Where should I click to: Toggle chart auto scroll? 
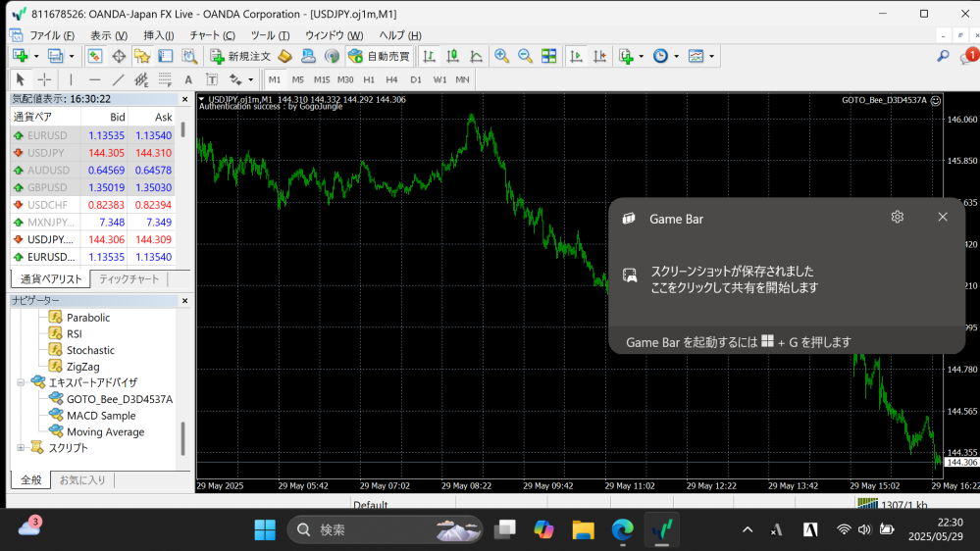pyautogui.click(x=576, y=56)
